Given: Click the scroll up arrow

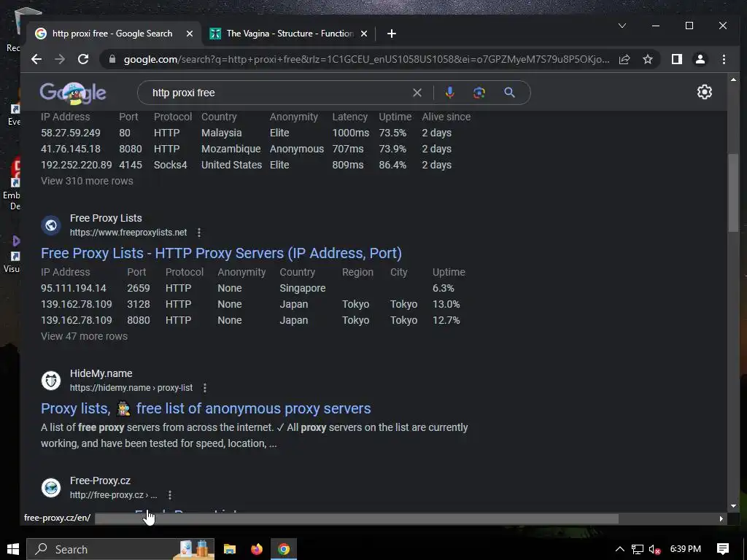Looking at the screenshot, I should (x=733, y=79).
